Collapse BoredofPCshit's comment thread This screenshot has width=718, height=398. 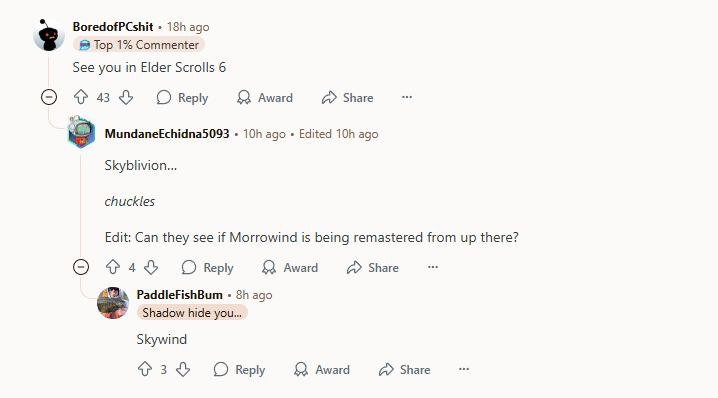[49, 97]
